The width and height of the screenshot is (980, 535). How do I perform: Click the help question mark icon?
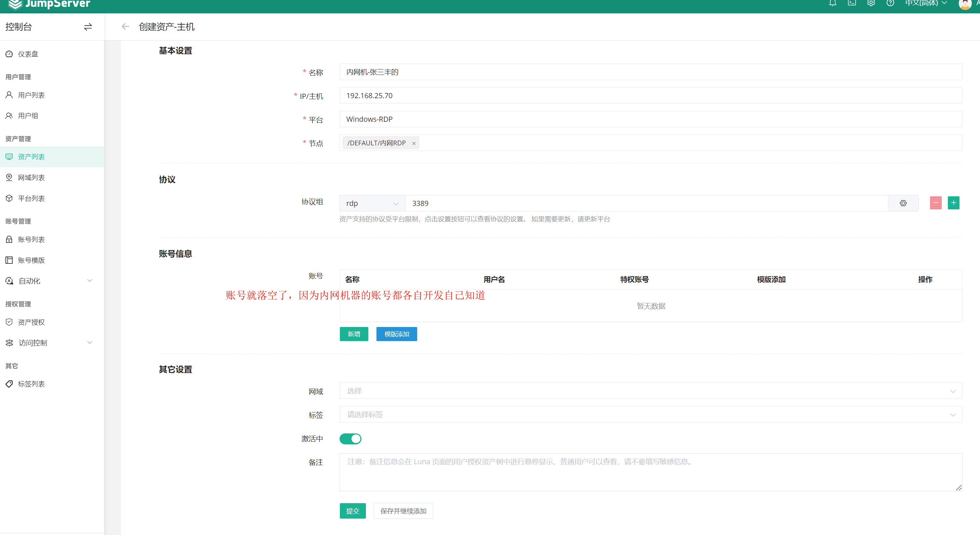pyautogui.click(x=890, y=3)
